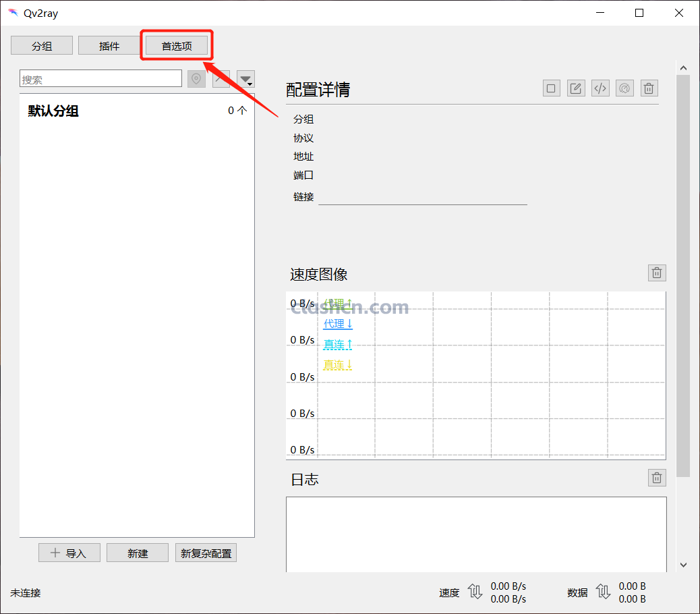Image resolution: width=700 pixels, height=614 pixels.
Task: Click the 速度 status bar label
Action: [x=449, y=592]
